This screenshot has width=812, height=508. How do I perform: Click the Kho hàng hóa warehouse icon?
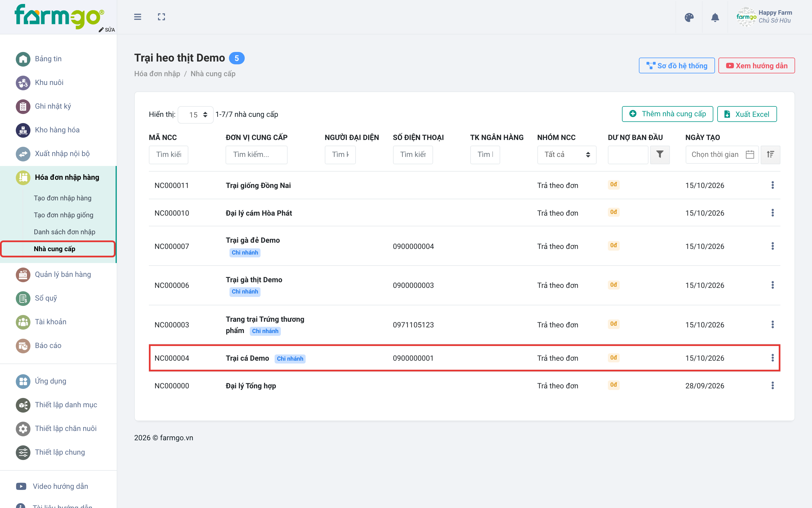pyautogui.click(x=23, y=130)
